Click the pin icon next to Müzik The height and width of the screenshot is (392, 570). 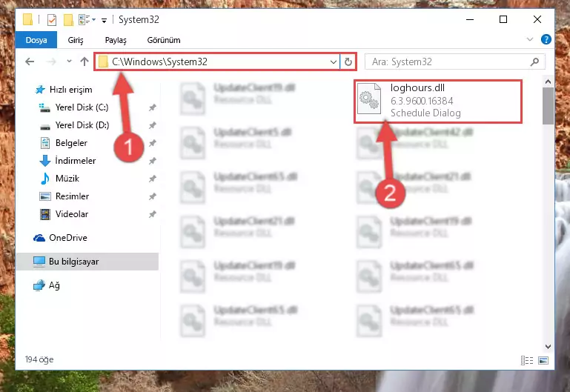pyautogui.click(x=152, y=179)
